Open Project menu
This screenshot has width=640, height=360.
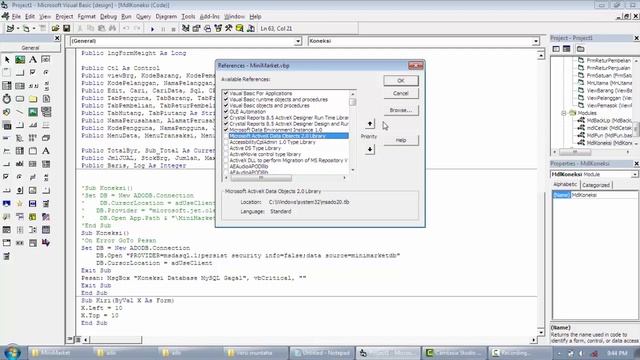pos(64,17)
